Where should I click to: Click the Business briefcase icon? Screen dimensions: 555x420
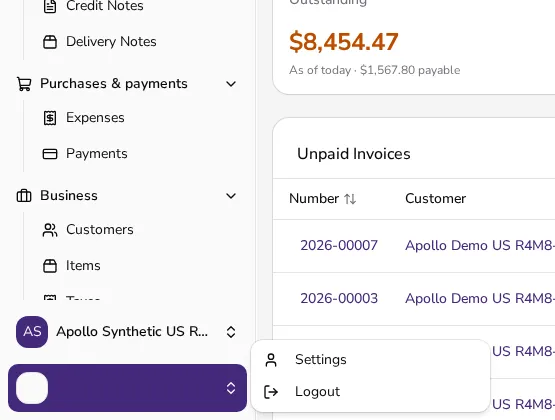[24, 196]
